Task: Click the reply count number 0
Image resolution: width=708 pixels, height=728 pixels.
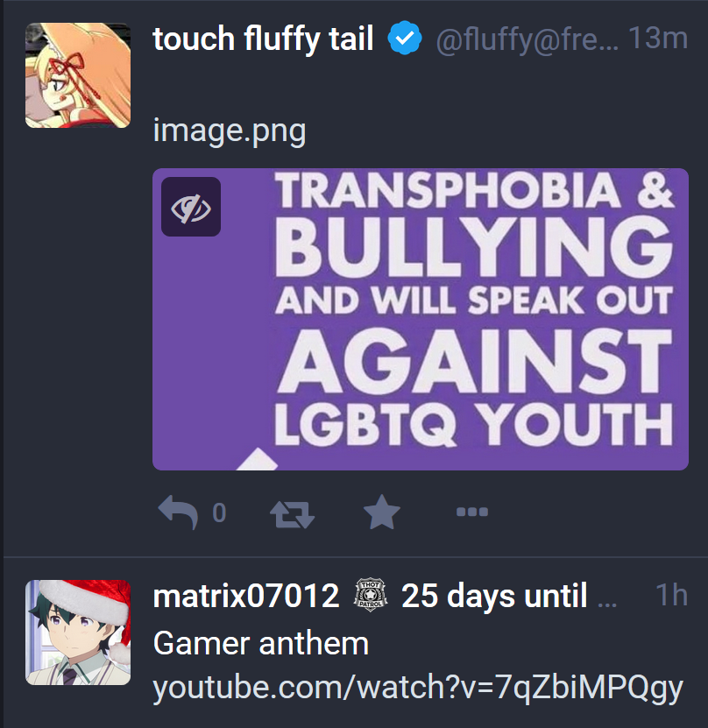Action: pos(219,513)
